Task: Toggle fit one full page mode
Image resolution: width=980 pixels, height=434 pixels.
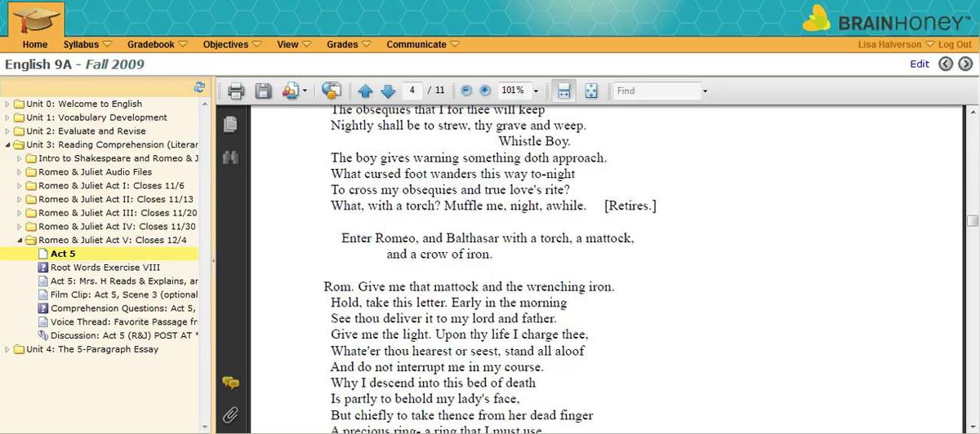Action: pyautogui.click(x=592, y=91)
